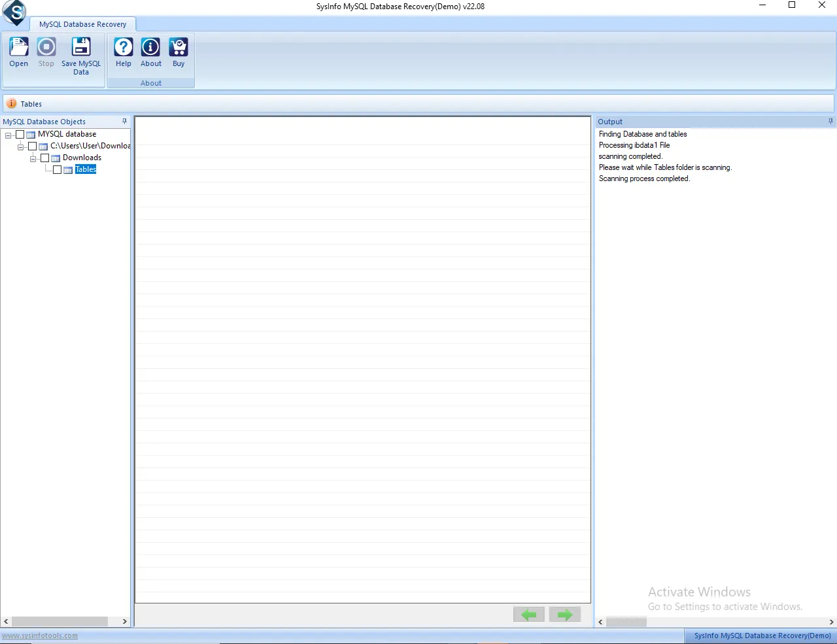Click the 'About' ribbon group label
Screen dimensions: 837x644
pos(151,83)
